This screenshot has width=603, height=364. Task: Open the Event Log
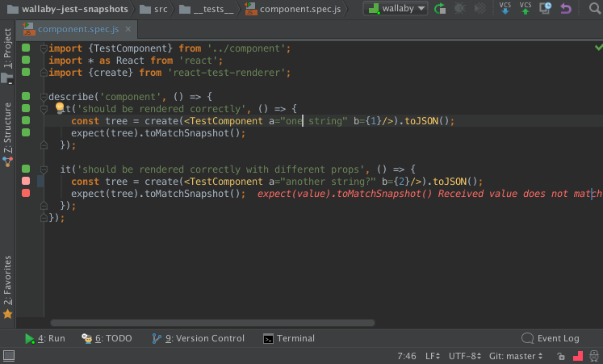(551, 338)
